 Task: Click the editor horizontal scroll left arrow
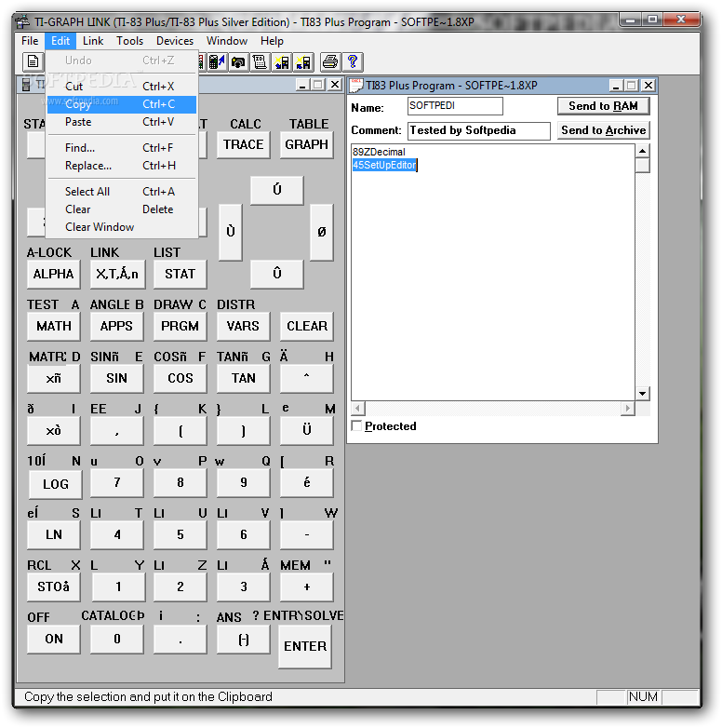pyautogui.click(x=358, y=409)
